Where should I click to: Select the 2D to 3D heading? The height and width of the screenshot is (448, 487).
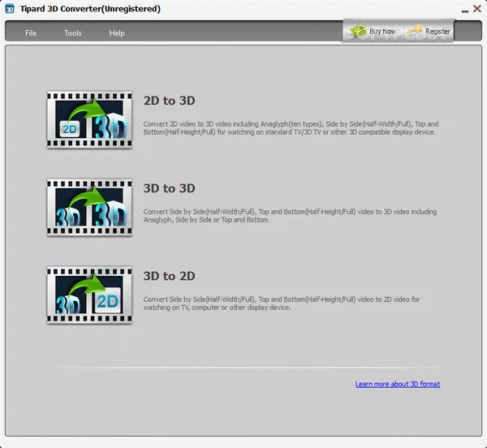169,101
